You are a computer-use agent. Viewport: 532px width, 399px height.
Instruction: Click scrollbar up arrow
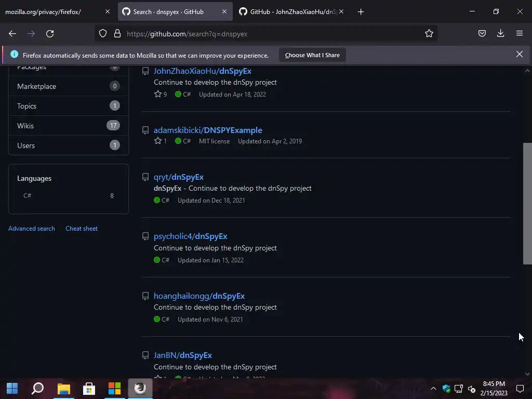(527, 71)
